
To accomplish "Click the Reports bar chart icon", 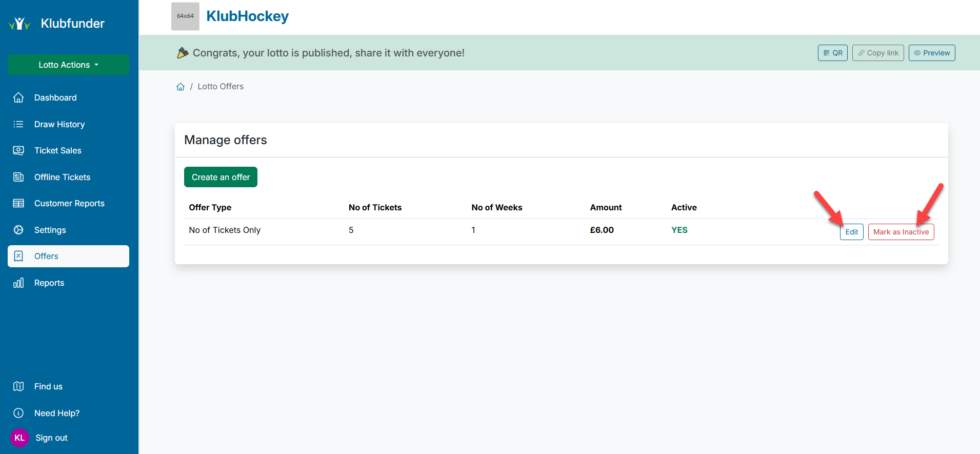I will click(18, 283).
